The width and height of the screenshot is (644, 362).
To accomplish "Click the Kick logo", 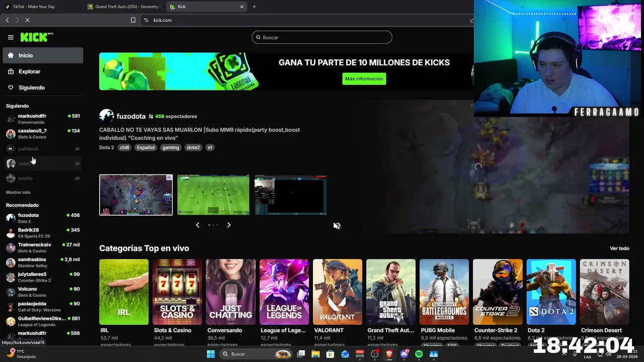I will pyautogui.click(x=36, y=37).
